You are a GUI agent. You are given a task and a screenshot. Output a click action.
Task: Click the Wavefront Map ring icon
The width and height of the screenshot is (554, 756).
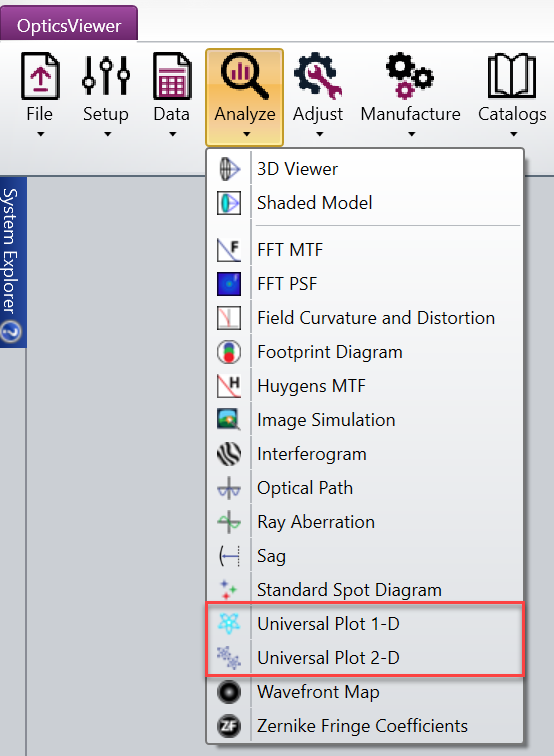coord(229,692)
